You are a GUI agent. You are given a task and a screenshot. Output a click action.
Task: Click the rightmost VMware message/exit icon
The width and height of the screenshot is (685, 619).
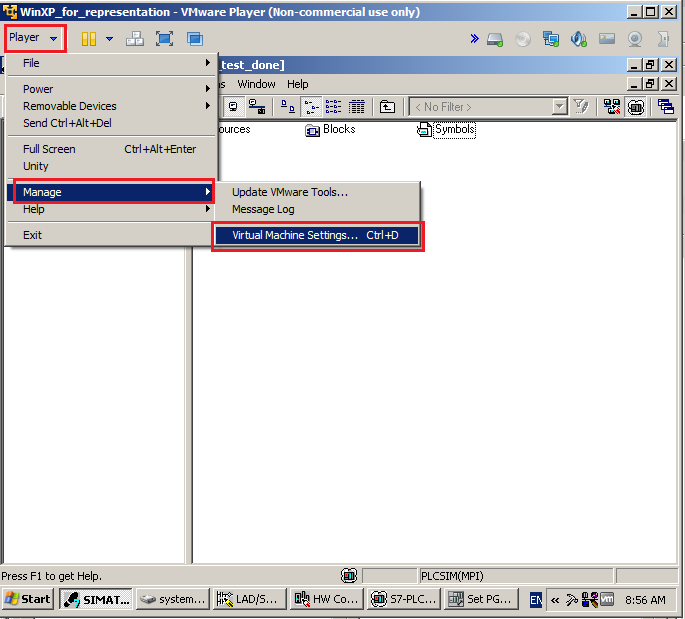[x=663, y=39]
